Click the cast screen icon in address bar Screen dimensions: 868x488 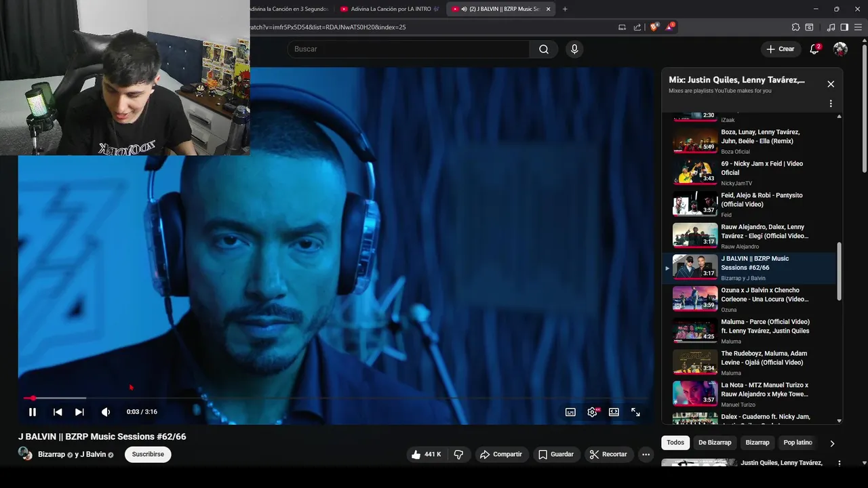(x=622, y=27)
